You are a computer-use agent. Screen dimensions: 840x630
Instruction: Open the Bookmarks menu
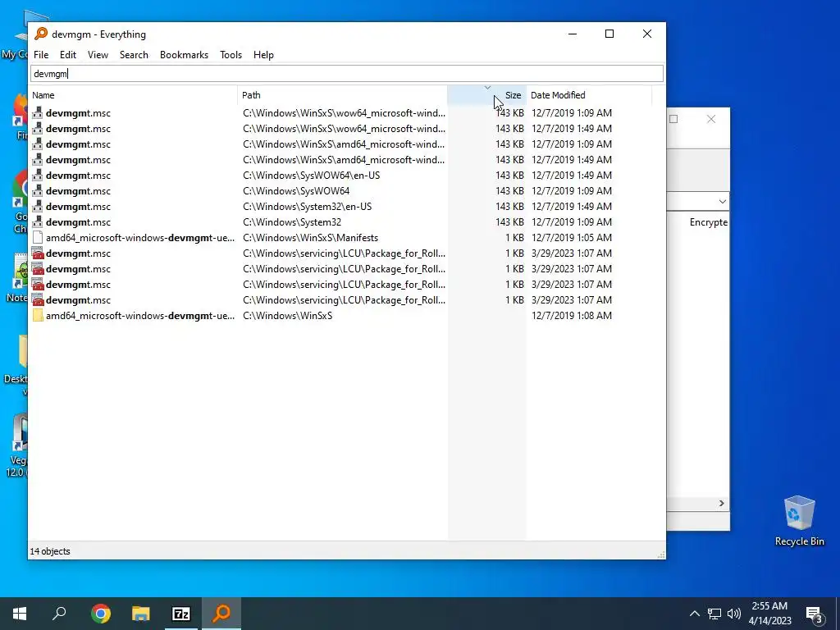tap(184, 55)
